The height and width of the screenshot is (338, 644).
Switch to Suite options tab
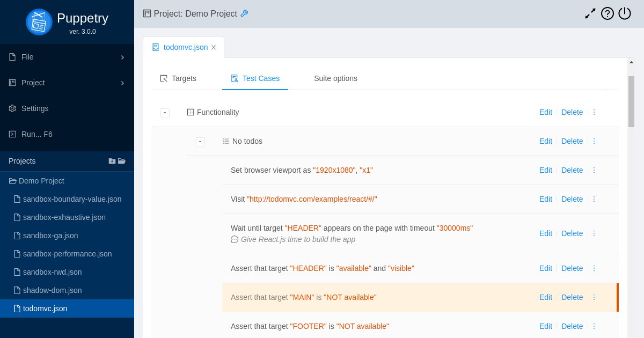[335, 78]
